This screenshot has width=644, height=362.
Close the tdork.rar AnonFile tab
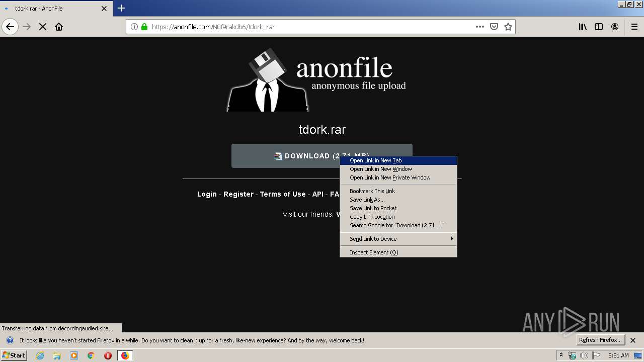pos(104,9)
